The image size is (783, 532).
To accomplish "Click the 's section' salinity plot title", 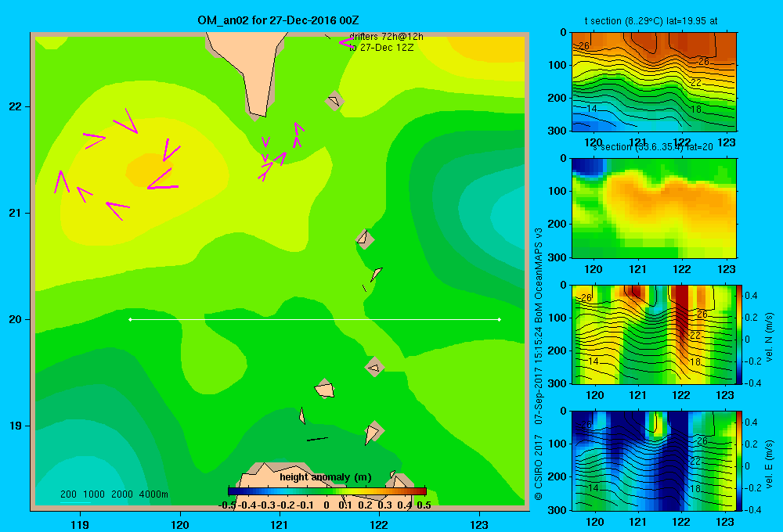I will click(x=652, y=147).
